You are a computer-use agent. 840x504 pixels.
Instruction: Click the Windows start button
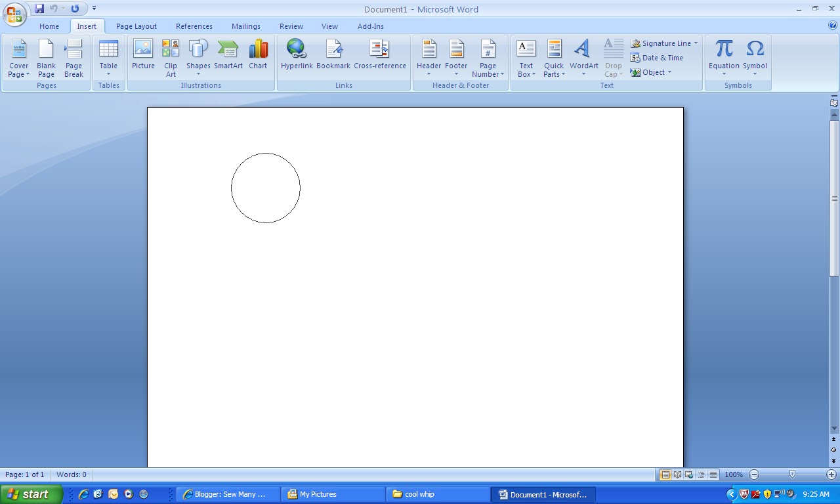click(x=31, y=494)
